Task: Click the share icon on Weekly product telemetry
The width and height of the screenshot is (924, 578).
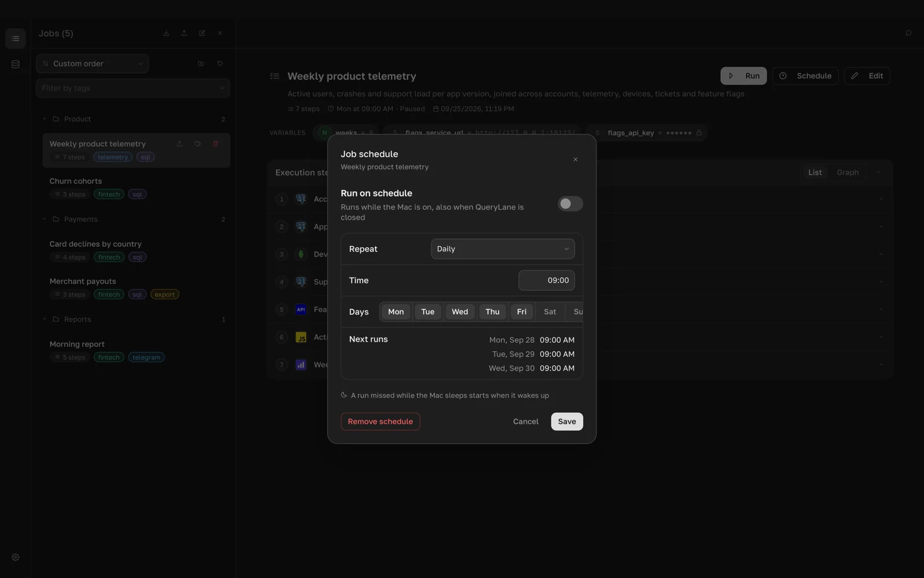Action: pos(180,144)
